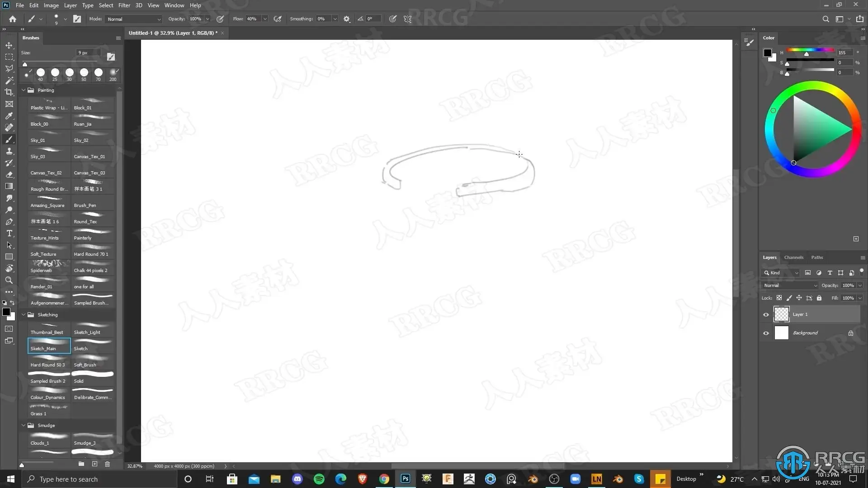868x488 pixels.
Task: Select the Rectangle shape tool
Action: [x=9, y=257]
